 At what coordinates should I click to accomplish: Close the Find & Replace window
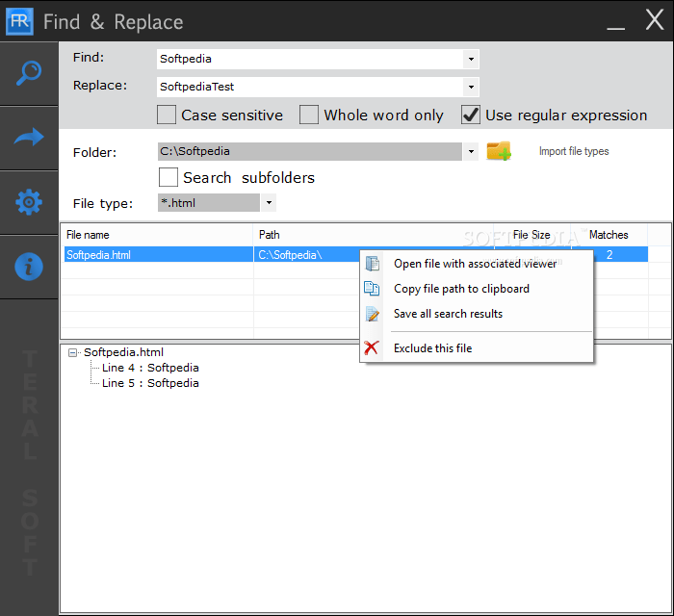coord(655,20)
